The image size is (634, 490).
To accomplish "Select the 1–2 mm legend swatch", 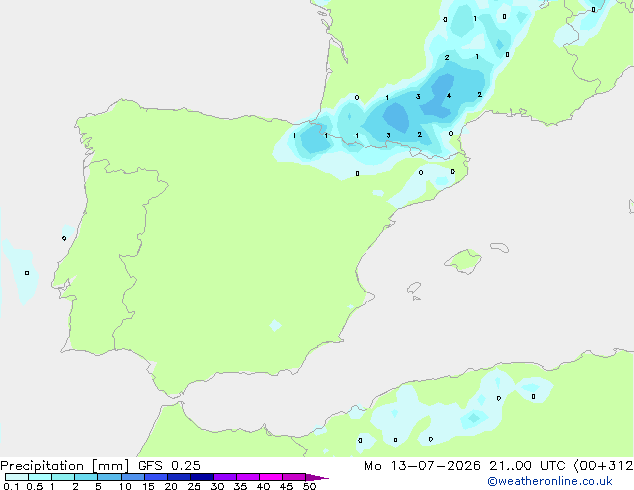I will point(63,477).
